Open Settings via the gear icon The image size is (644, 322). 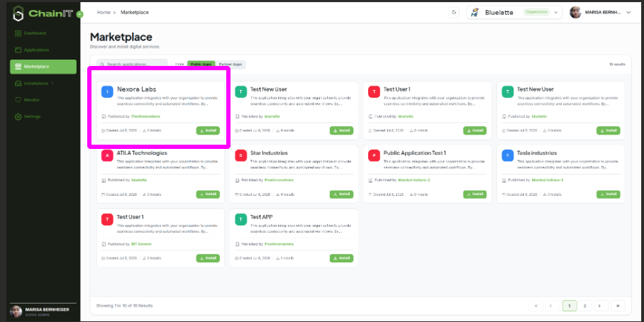coord(18,116)
